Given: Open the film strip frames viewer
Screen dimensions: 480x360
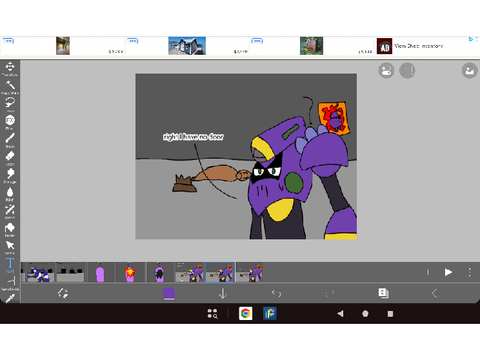Looking at the screenshot, I should 407,71.
